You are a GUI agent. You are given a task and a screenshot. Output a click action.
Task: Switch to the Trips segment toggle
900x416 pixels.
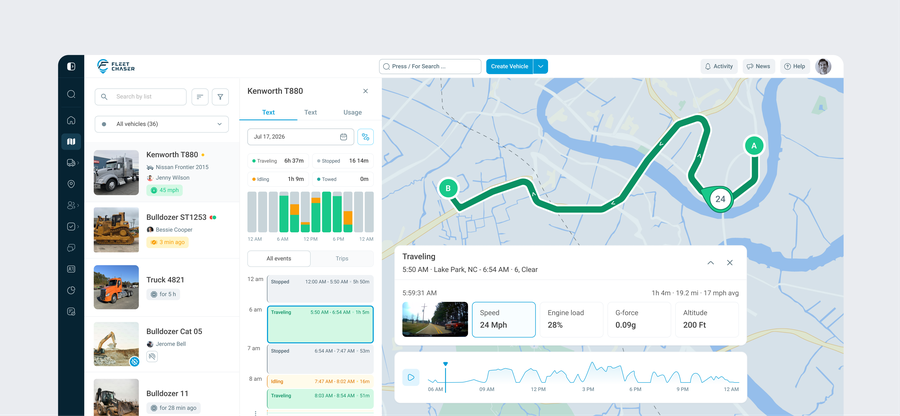(x=342, y=259)
